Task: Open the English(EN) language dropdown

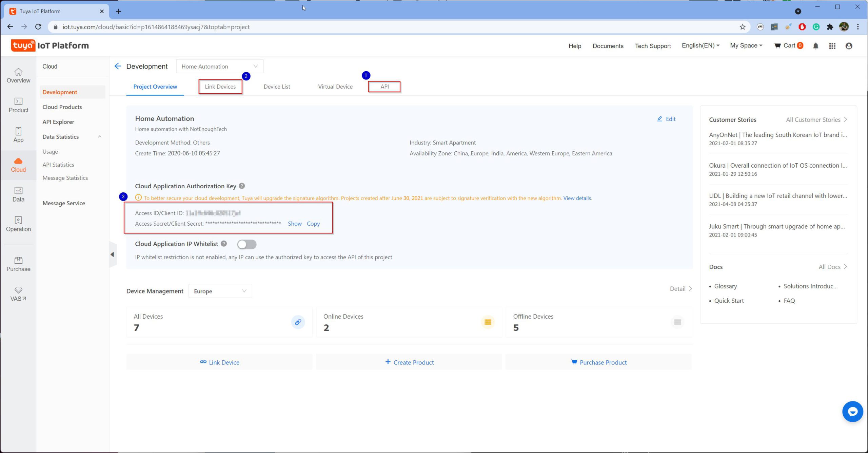Action: [700, 45]
